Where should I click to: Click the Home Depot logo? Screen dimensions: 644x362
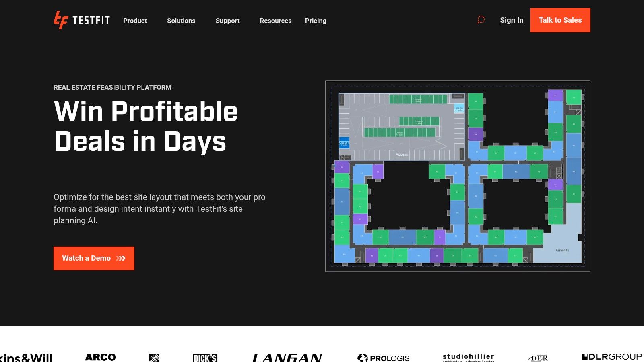click(155, 358)
